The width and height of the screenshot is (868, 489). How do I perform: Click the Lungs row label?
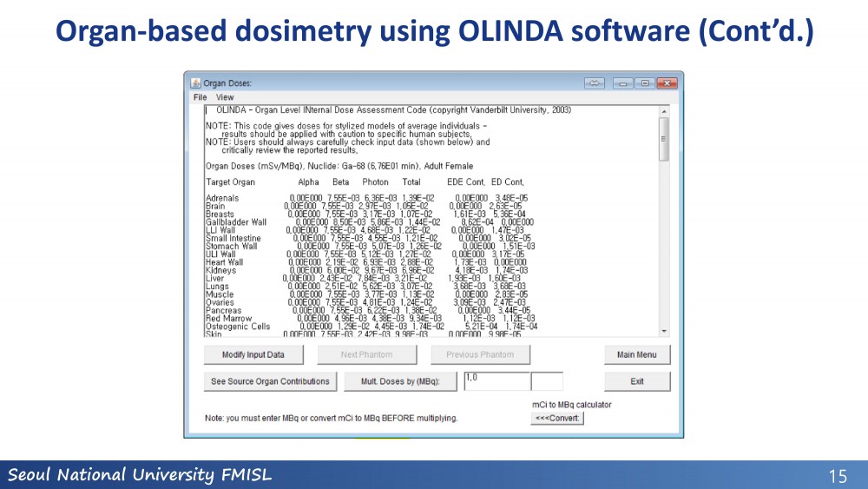(217, 287)
